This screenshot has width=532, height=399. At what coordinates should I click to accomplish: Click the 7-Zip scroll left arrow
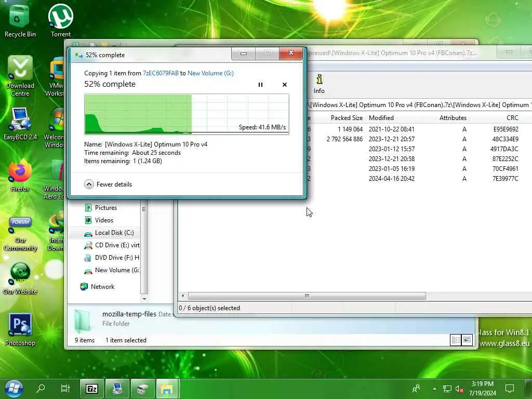click(x=183, y=296)
